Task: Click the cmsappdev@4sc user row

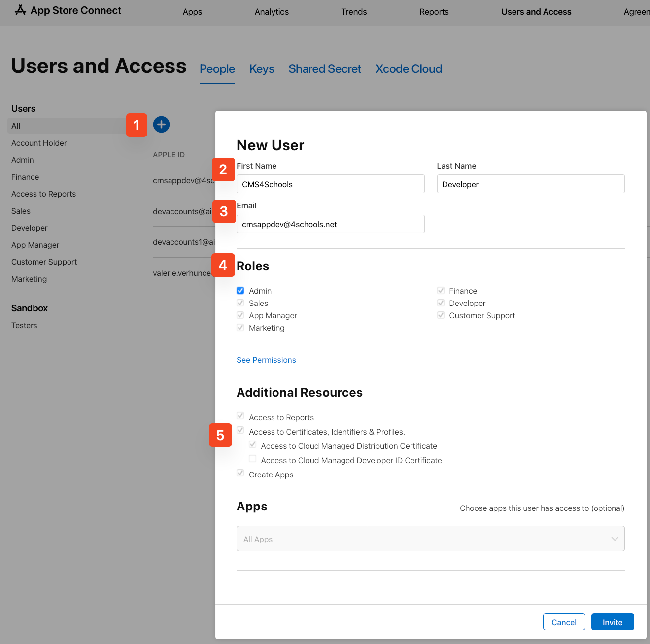Action: (184, 180)
